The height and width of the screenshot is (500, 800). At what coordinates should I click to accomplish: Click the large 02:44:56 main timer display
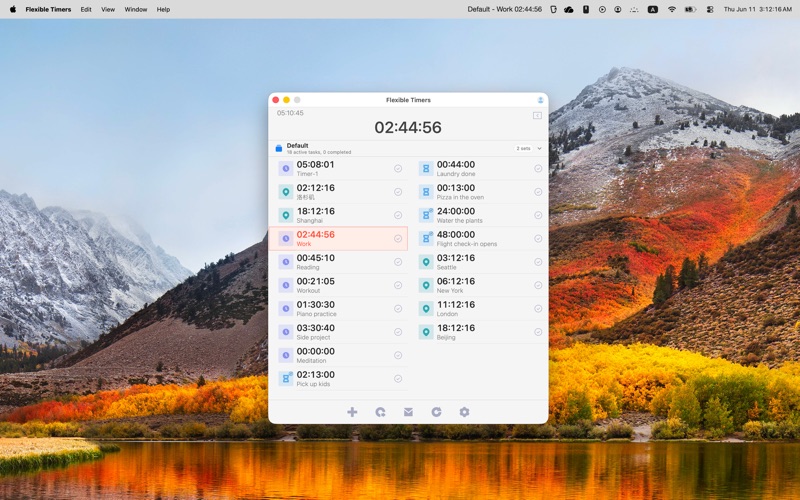pyautogui.click(x=408, y=127)
